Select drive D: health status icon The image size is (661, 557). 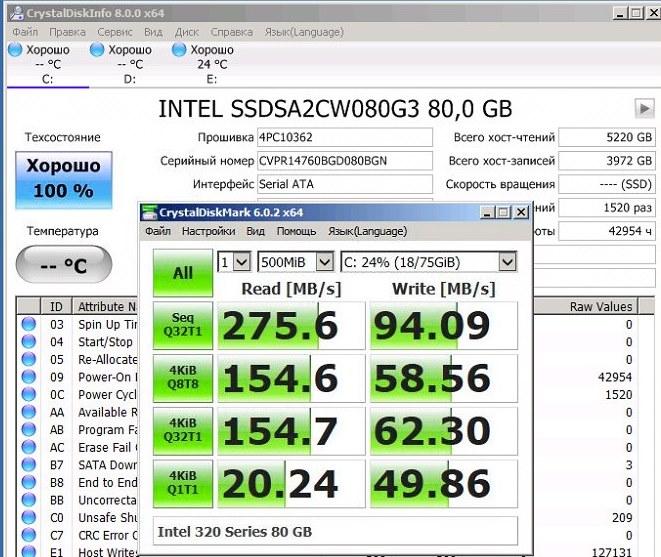[x=97, y=49]
